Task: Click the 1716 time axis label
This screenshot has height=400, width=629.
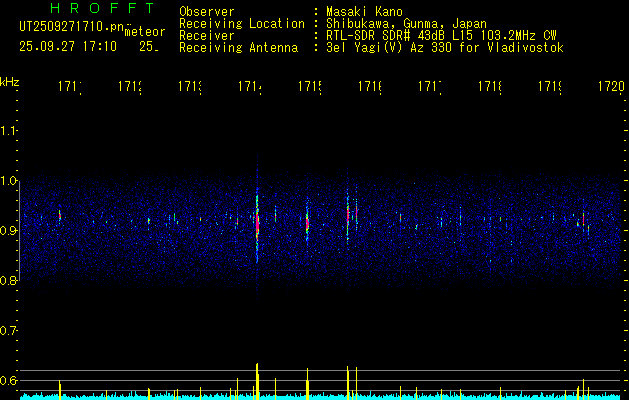Action: (x=370, y=87)
